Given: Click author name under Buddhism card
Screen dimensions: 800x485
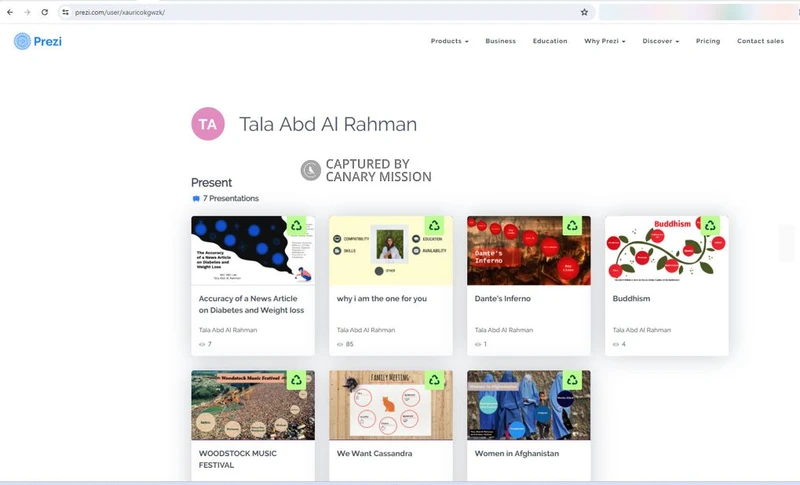Looking at the screenshot, I should [642, 330].
